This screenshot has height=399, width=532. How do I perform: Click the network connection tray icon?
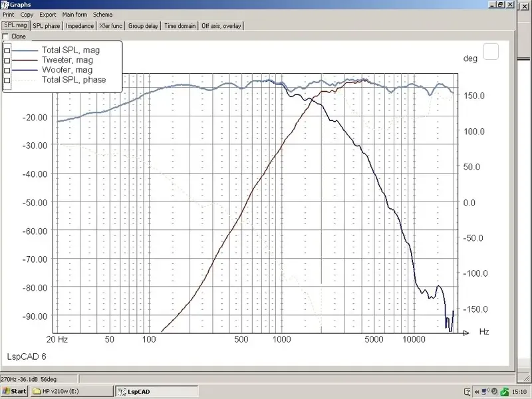coord(485,392)
